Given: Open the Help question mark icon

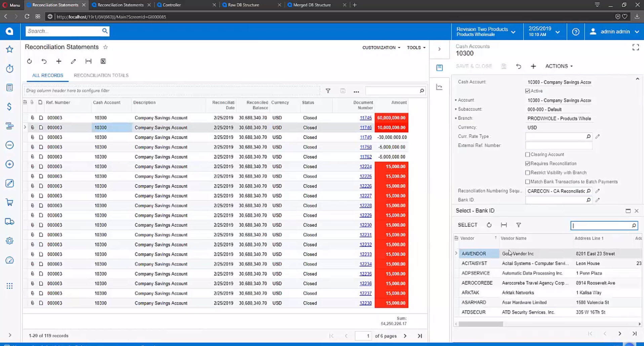Looking at the screenshot, I should 575,32.
